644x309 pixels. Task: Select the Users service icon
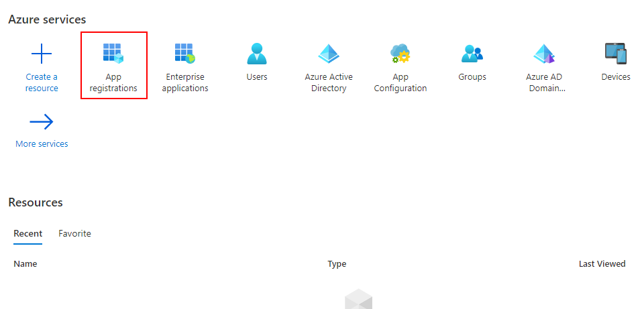[257, 54]
